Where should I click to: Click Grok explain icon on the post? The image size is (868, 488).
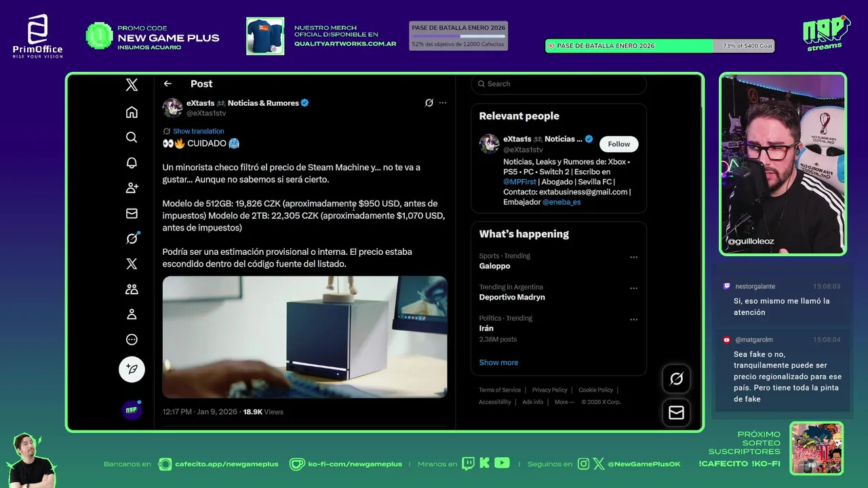pos(429,103)
